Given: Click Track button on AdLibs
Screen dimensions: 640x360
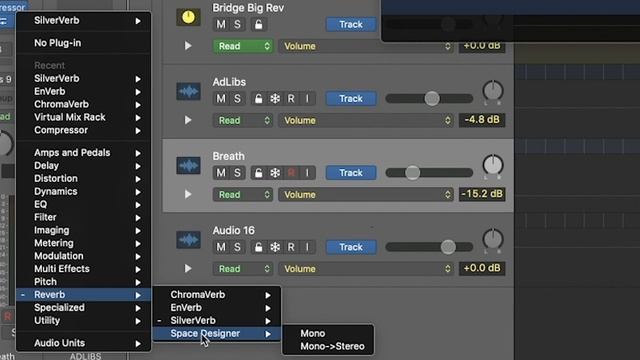Looking at the screenshot, I should click(351, 99).
